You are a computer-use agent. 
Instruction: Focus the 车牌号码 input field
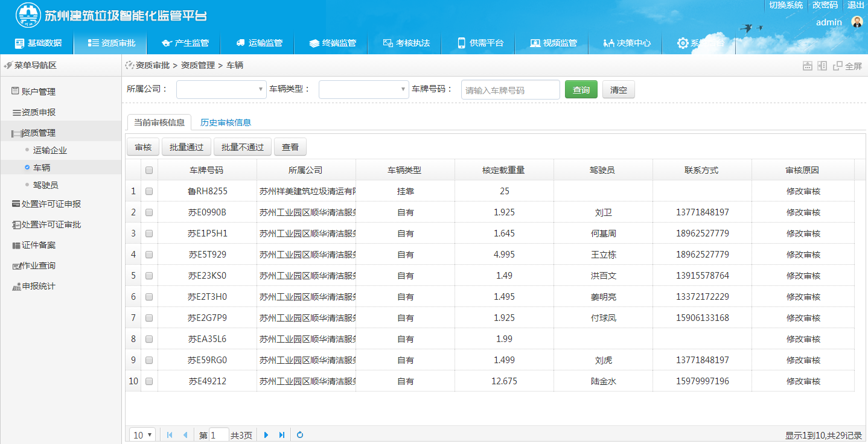coord(511,90)
